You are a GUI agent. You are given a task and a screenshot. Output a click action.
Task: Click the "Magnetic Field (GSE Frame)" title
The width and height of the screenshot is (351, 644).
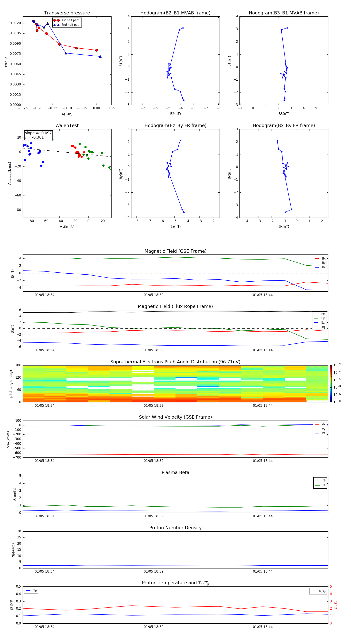click(175, 251)
